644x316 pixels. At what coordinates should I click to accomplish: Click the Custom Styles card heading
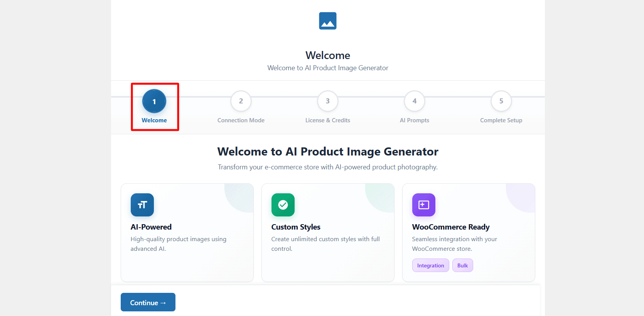(x=296, y=227)
